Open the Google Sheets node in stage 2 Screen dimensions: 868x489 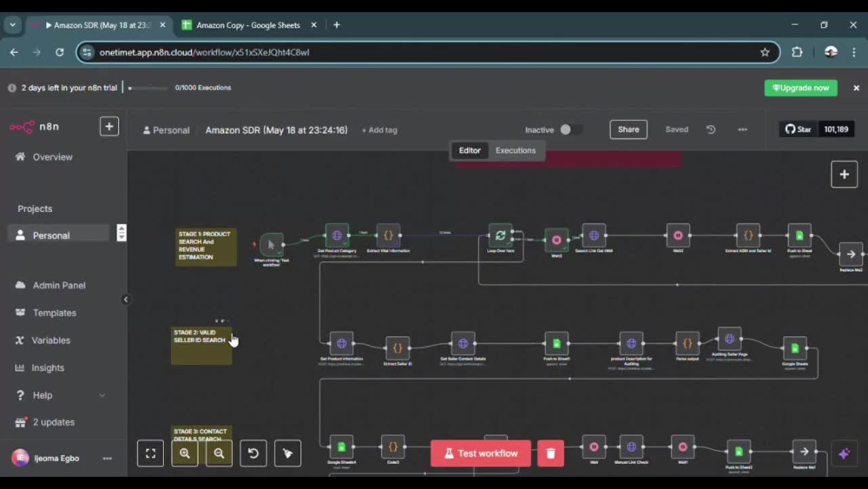(795, 348)
